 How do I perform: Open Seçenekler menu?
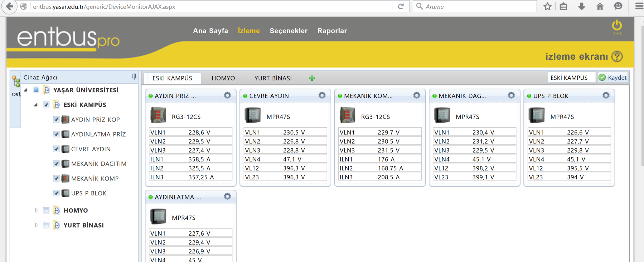point(289,31)
